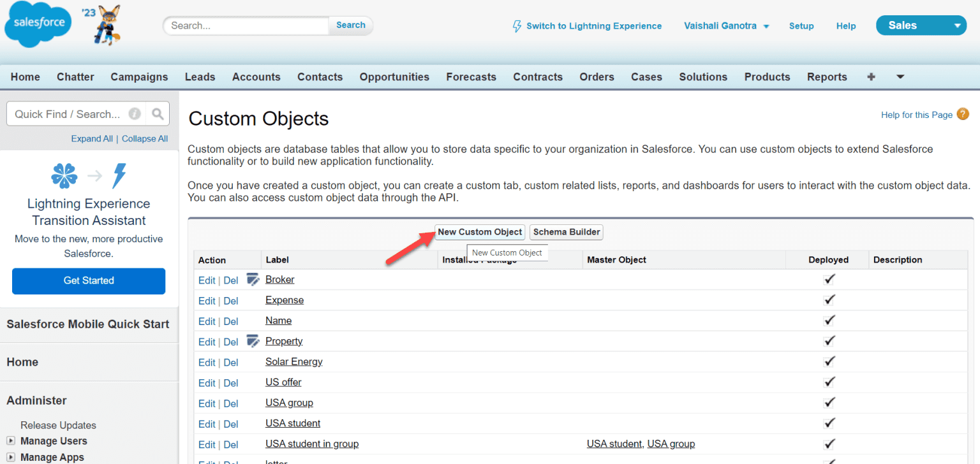Click the Deployed checkmark for USA student

click(829, 423)
